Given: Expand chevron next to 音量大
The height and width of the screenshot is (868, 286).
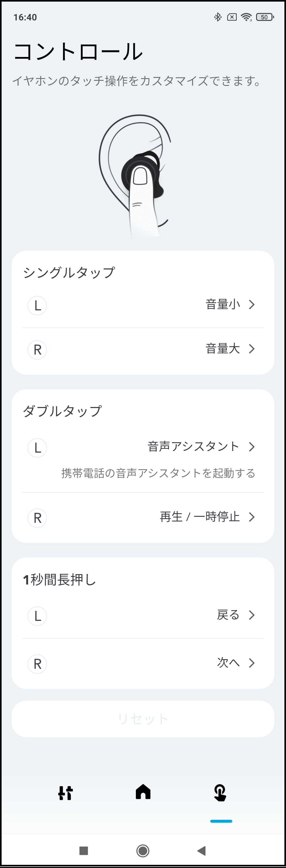Looking at the screenshot, I should click(x=251, y=349).
